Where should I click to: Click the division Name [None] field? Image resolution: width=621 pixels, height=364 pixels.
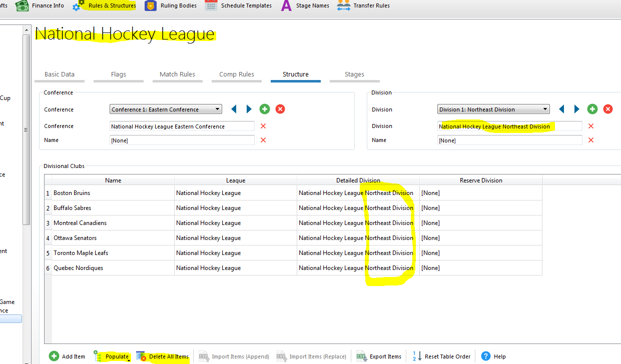tap(510, 140)
